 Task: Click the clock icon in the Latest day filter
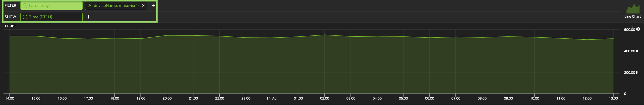(x=25, y=5)
